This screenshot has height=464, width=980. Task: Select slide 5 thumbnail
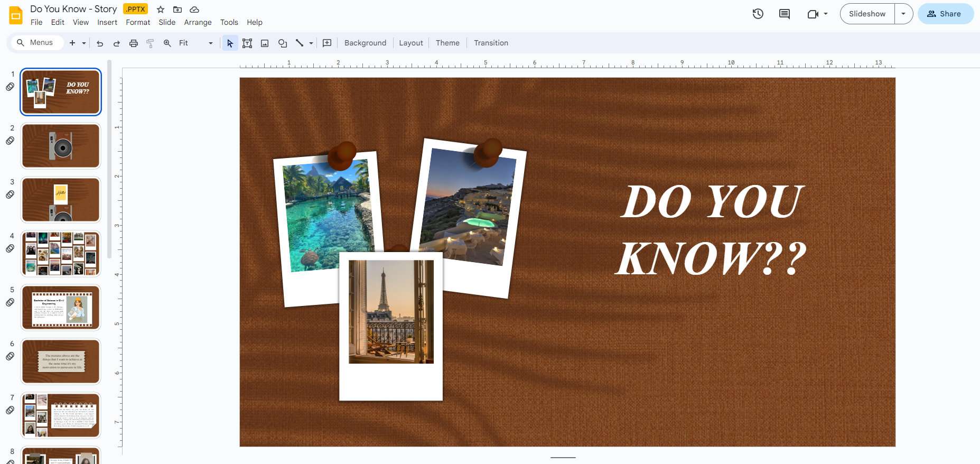(x=61, y=308)
